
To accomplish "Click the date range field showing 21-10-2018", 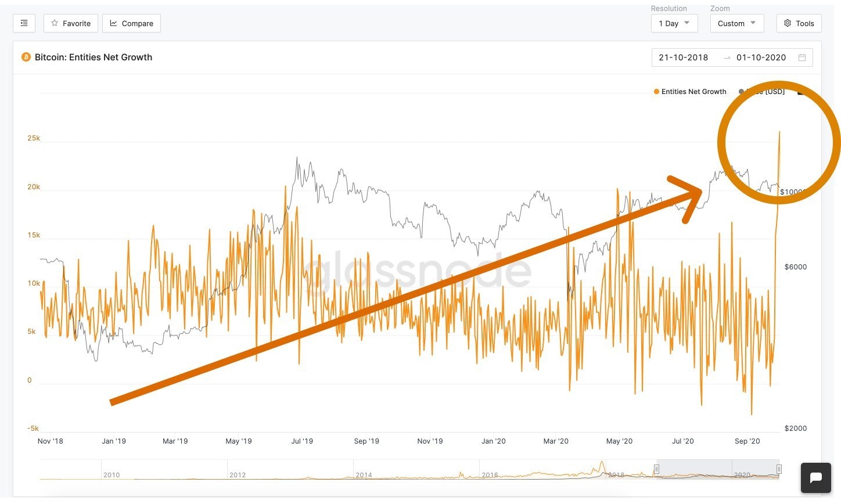I will (x=684, y=57).
